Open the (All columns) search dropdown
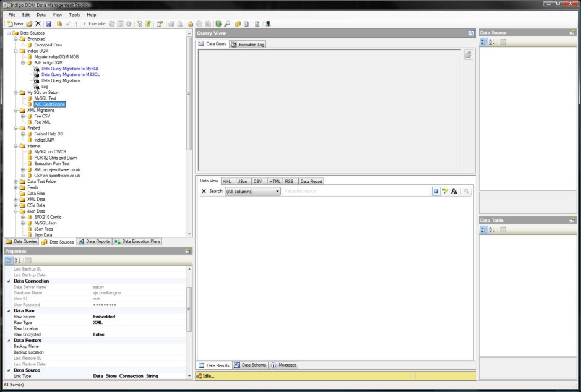This screenshot has width=581, height=392. pos(252,192)
